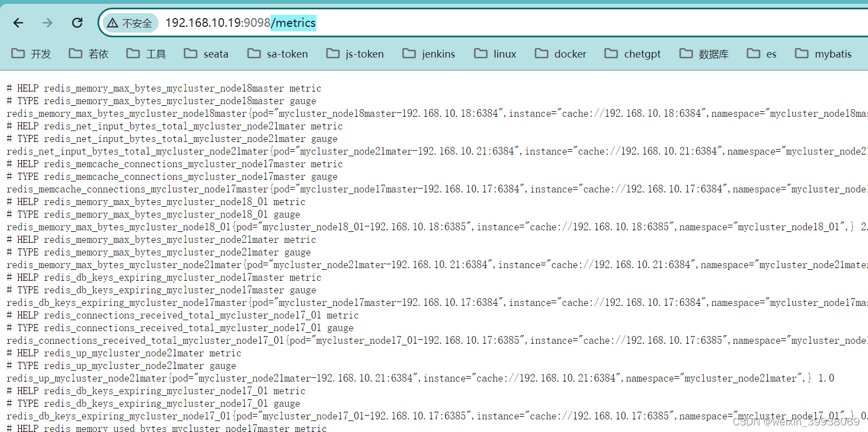The image size is (868, 432).
Task: Click the redis_memory_max_bytes_mycluster_node18_01{pod=...} sample line
Action: 437,227
